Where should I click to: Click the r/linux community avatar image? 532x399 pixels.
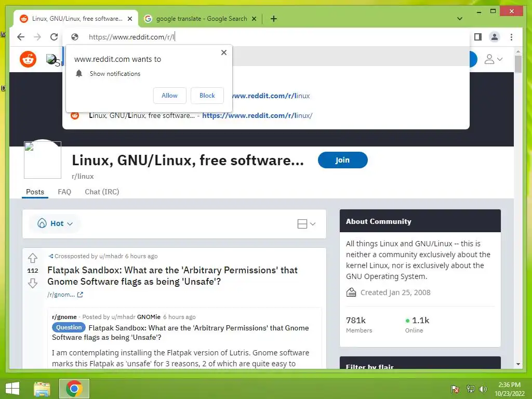[43, 160]
